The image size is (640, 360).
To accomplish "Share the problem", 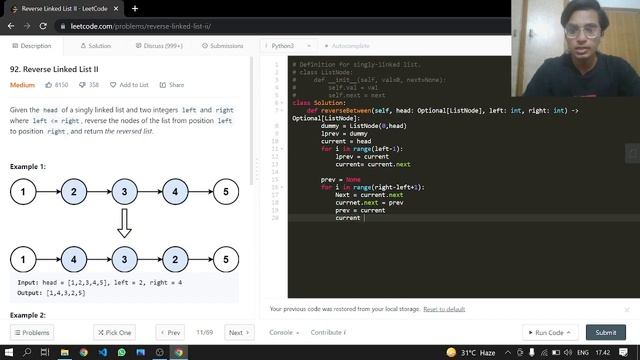I will pyautogui.click(x=172, y=85).
